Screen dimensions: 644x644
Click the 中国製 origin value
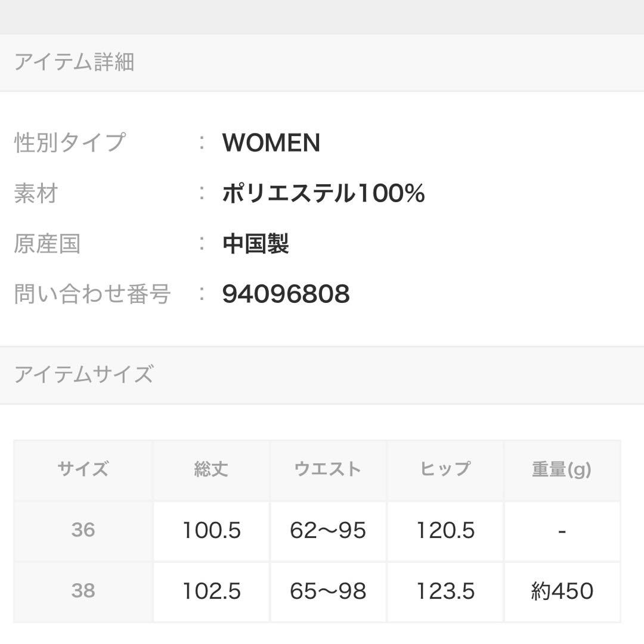255,243
